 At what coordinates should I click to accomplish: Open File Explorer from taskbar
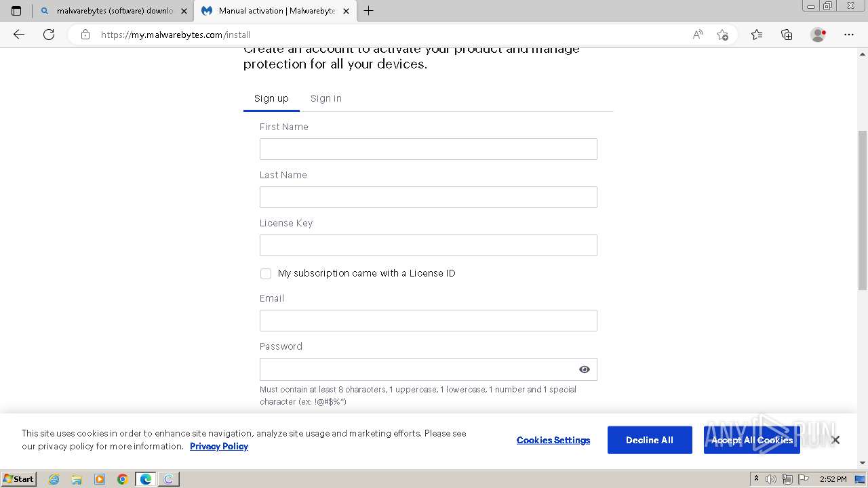(77, 479)
